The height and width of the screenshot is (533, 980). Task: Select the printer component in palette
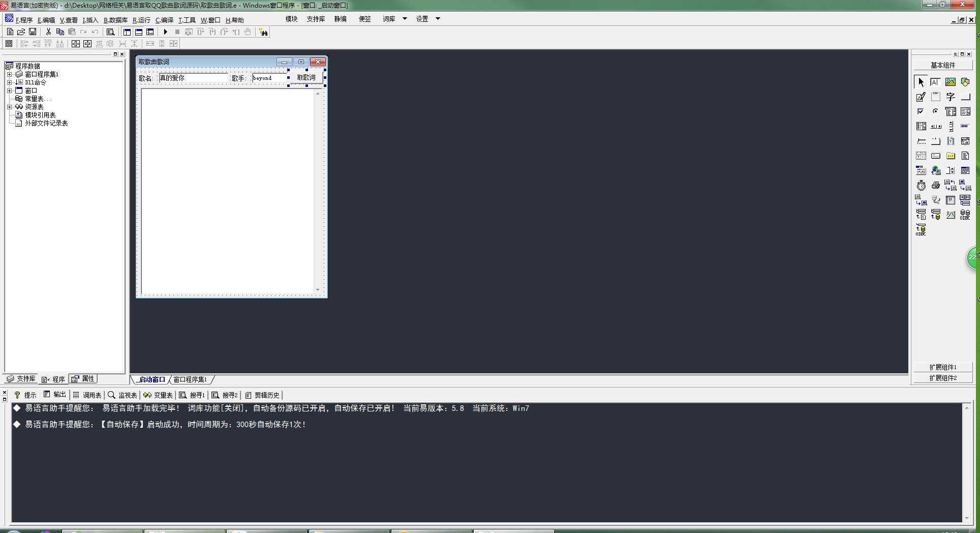[936, 186]
